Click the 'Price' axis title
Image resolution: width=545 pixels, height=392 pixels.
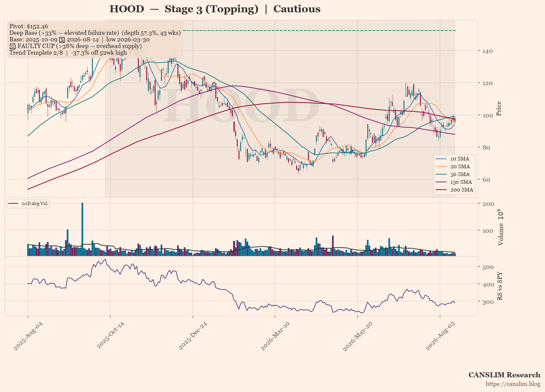coord(499,109)
